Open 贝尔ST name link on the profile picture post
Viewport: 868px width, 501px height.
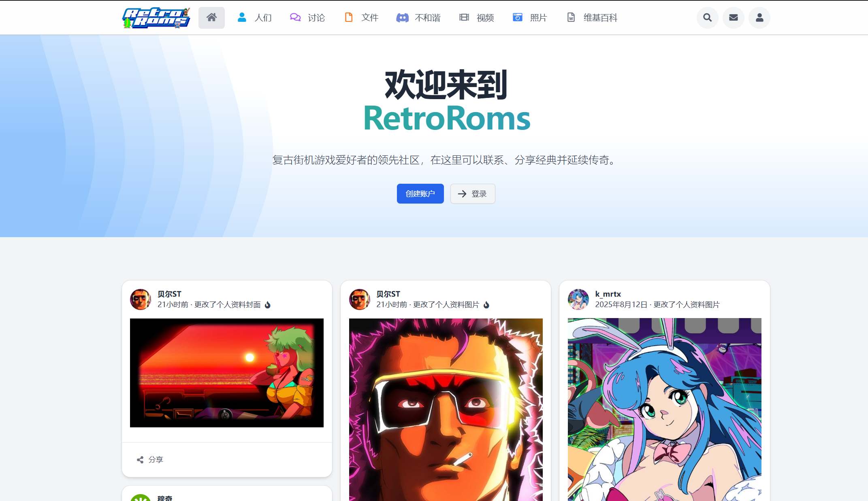tap(388, 294)
